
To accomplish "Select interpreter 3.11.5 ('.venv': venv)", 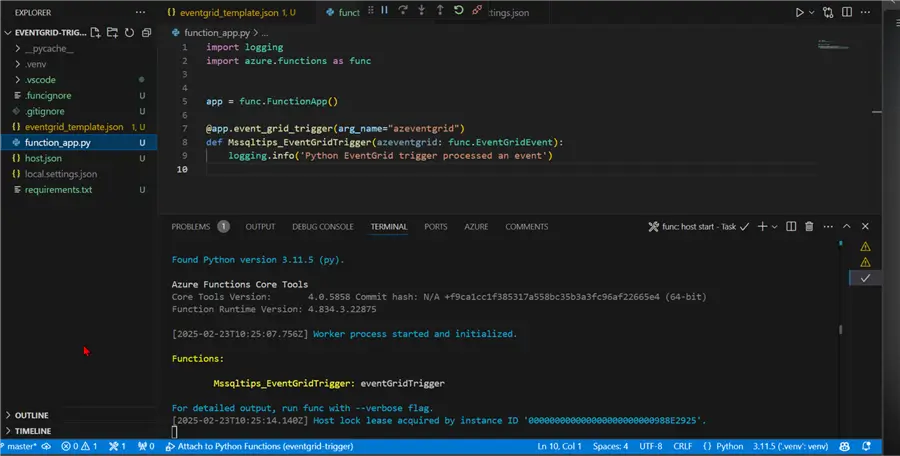I will point(791,446).
